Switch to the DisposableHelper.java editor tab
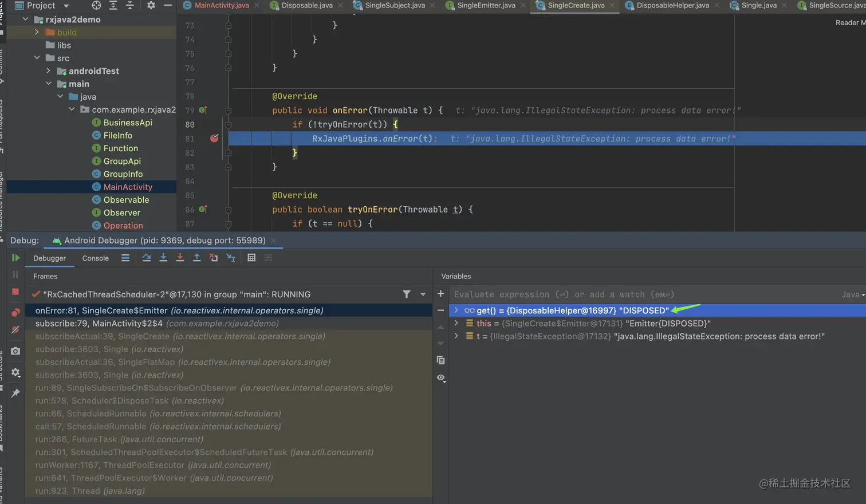866x504 pixels. coord(673,5)
